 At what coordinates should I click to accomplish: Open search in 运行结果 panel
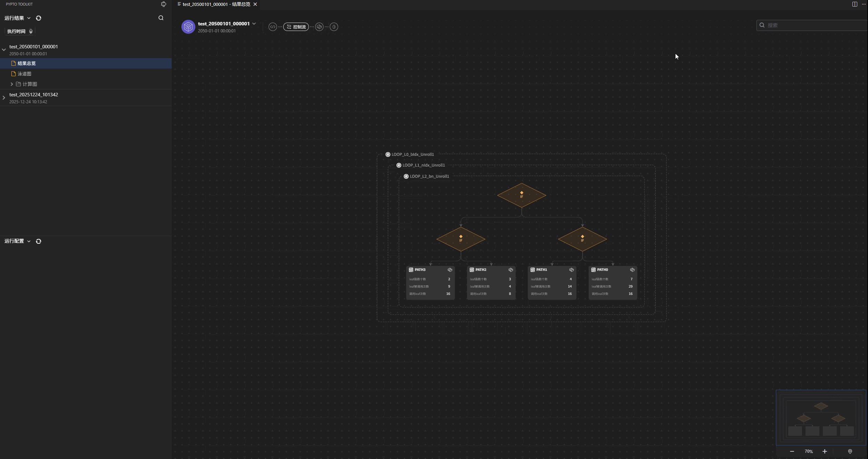pos(161,18)
